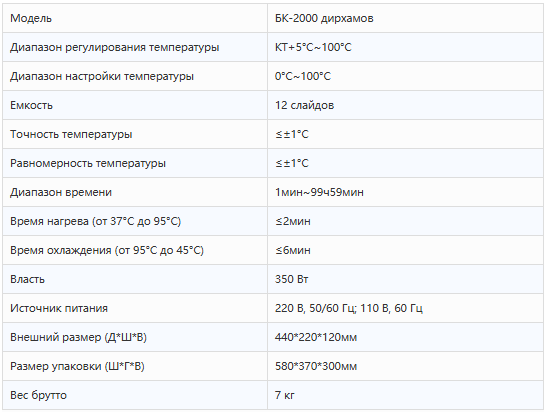Select the '≤6мин' cooling time value
This screenshot has width=546, height=412.
(293, 250)
